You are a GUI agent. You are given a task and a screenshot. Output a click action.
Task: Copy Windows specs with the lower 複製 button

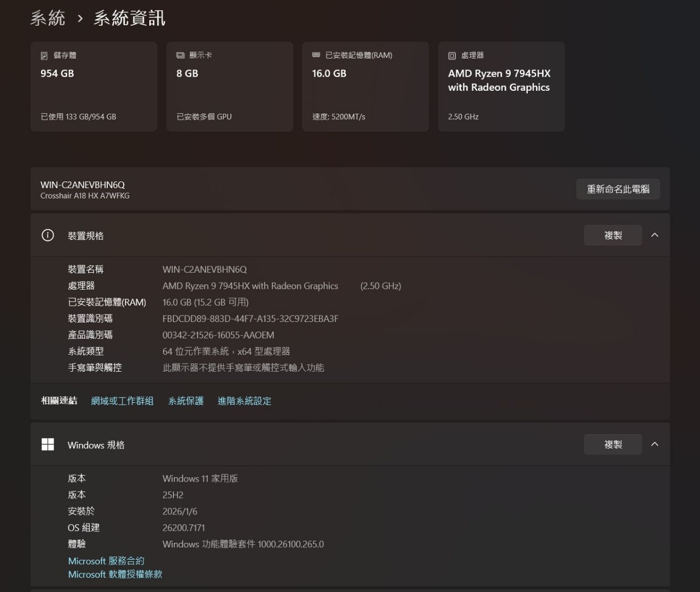click(x=612, y=444)
